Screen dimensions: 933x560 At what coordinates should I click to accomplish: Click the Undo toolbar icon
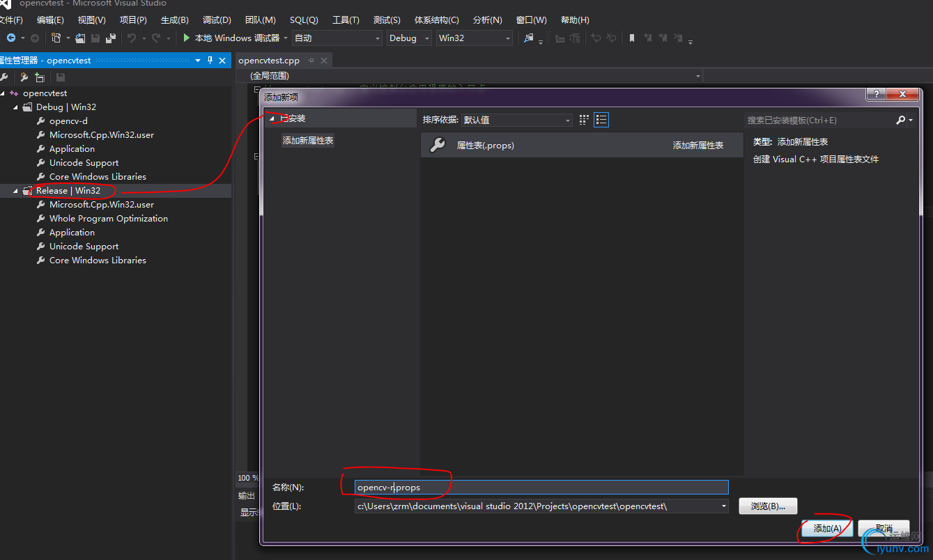pyautogui.click(x=132, y=38)
